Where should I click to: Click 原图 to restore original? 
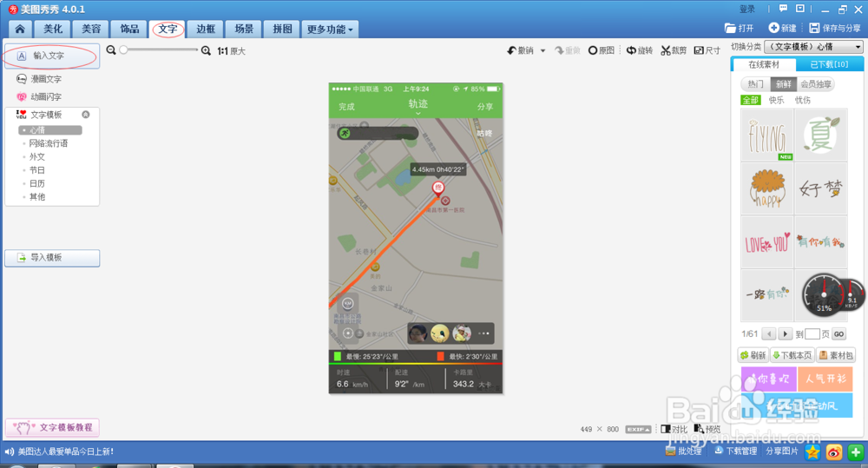pyautogui.click(x=602, y=50)
